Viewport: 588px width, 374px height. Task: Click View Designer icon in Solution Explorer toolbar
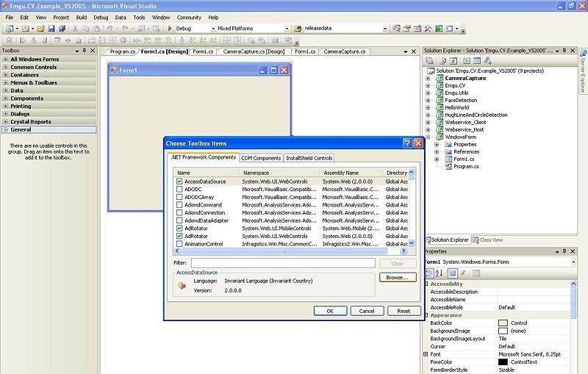477,61
